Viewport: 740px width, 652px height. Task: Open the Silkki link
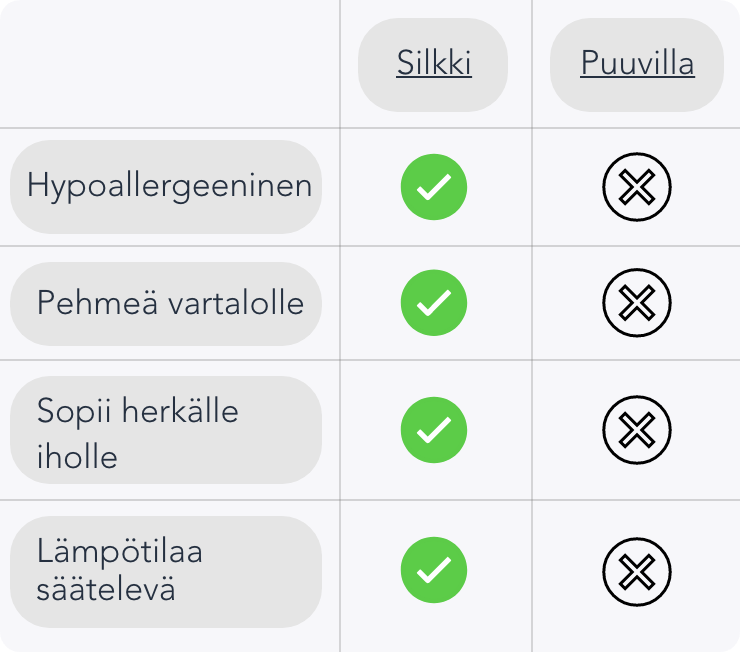pos(434,64)
